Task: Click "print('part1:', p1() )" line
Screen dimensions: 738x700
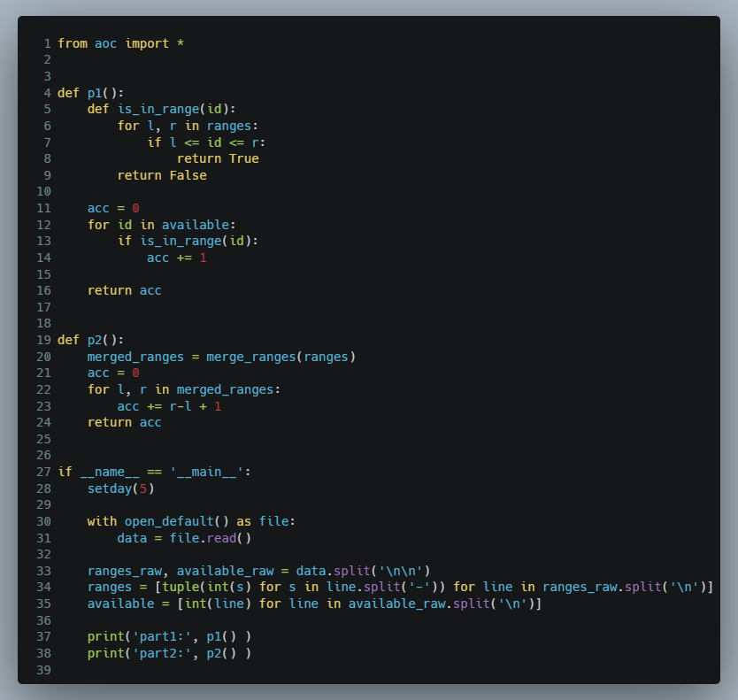Action: click(x=169, y=636)
